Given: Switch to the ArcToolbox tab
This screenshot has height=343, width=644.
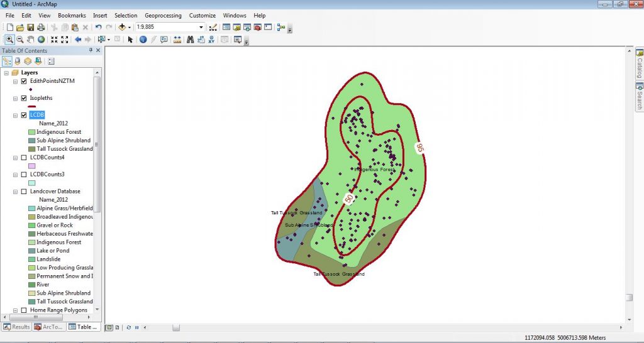Looking at the screenshot, I should pos(48,327).
